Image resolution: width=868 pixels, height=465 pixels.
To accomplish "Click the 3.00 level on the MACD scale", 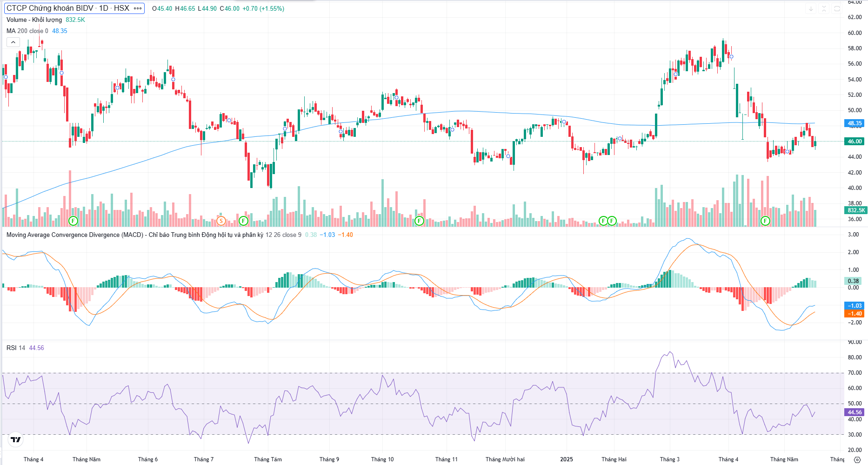I will click(x=853, y=234).
